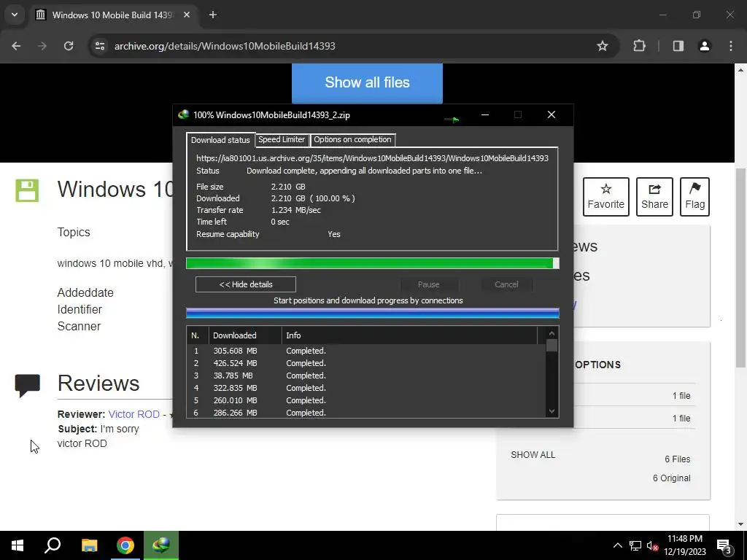Click the 6 Files text
This screenshot has width=747, height=560.
point(678,459)
